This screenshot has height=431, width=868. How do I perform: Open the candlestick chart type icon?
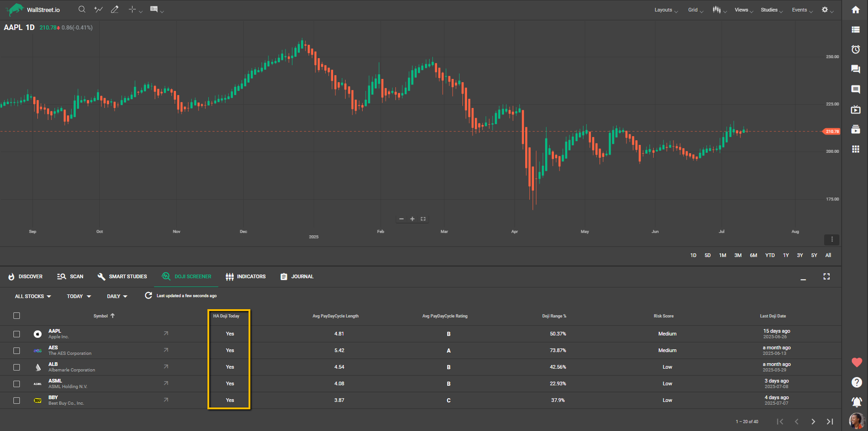[x=716, y=10]
